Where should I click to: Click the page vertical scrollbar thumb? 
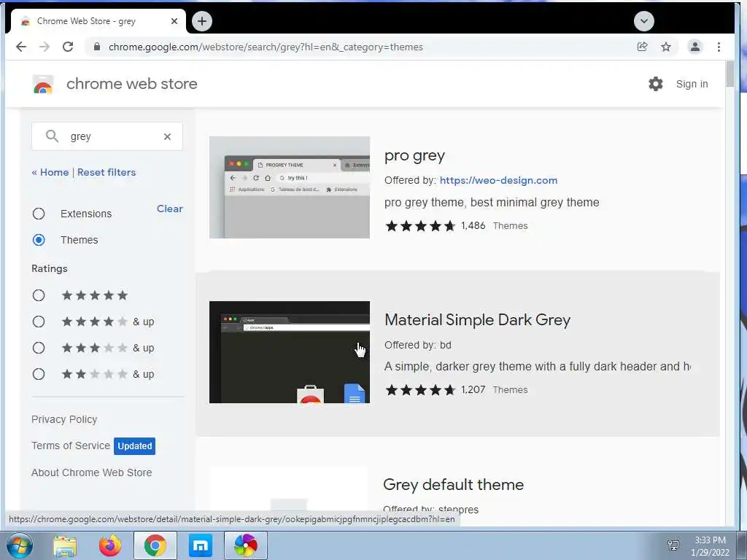click(729, 74)
